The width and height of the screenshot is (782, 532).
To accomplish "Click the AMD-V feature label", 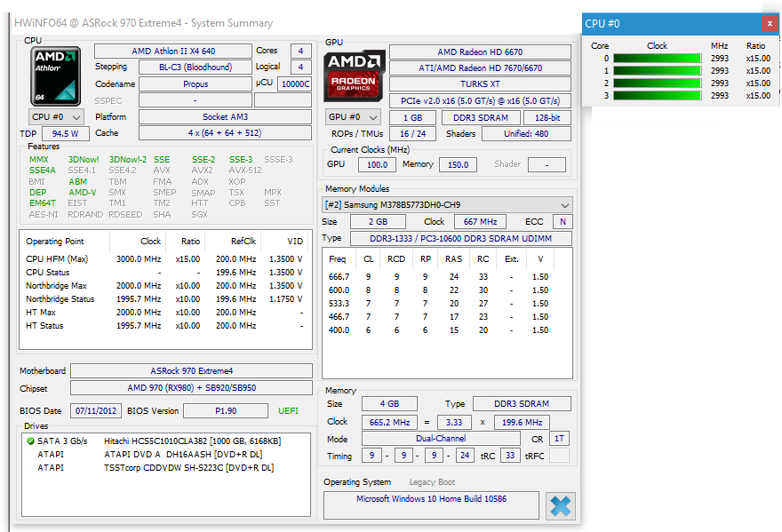I will pyautogui.click(x=83, y=193).
